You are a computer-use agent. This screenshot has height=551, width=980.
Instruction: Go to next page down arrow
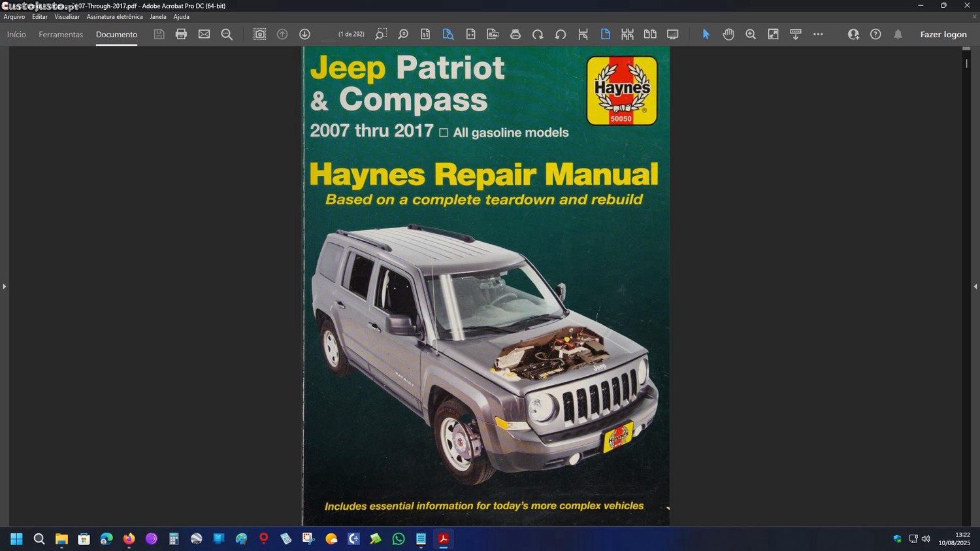click(304, 34)
